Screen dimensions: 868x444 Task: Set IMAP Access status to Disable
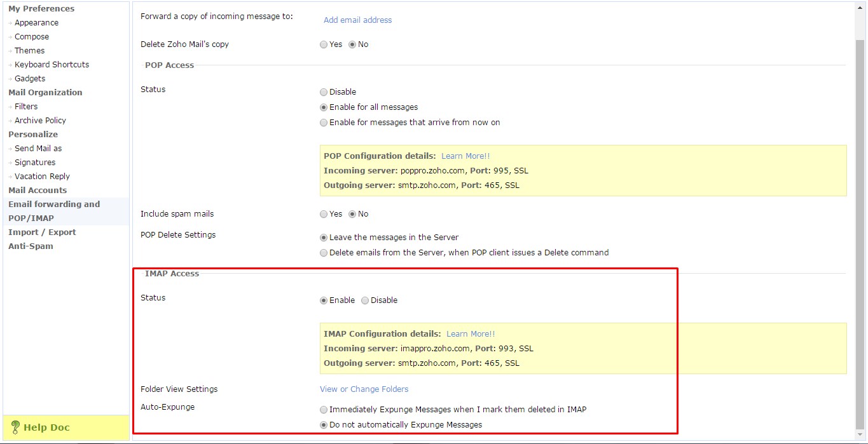[x=365, y=300]
